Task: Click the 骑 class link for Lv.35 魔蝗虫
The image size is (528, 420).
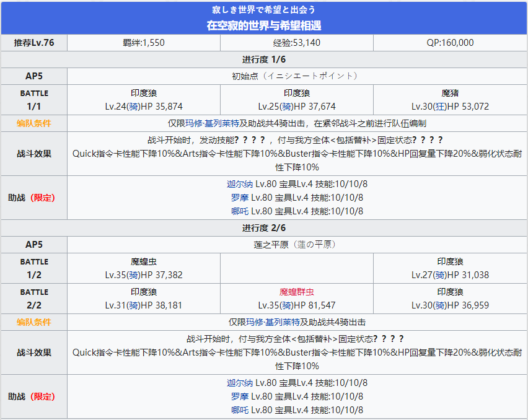Action: click(x=133, y=275)
